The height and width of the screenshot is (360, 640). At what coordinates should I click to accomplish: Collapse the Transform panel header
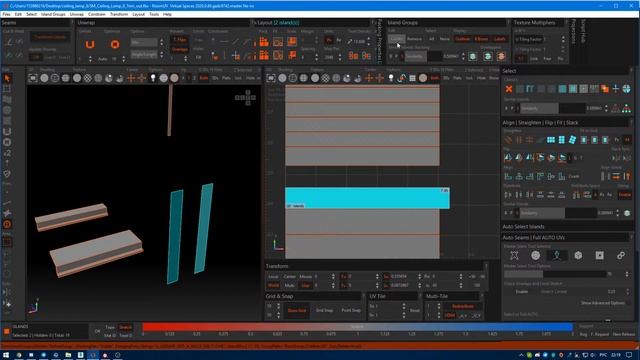(x=376, y=266)
